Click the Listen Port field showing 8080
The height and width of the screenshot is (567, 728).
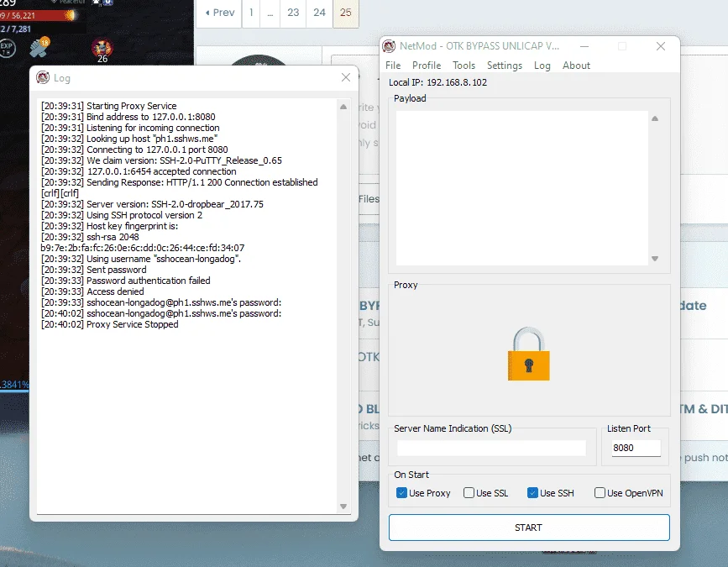tap(636, 448)
